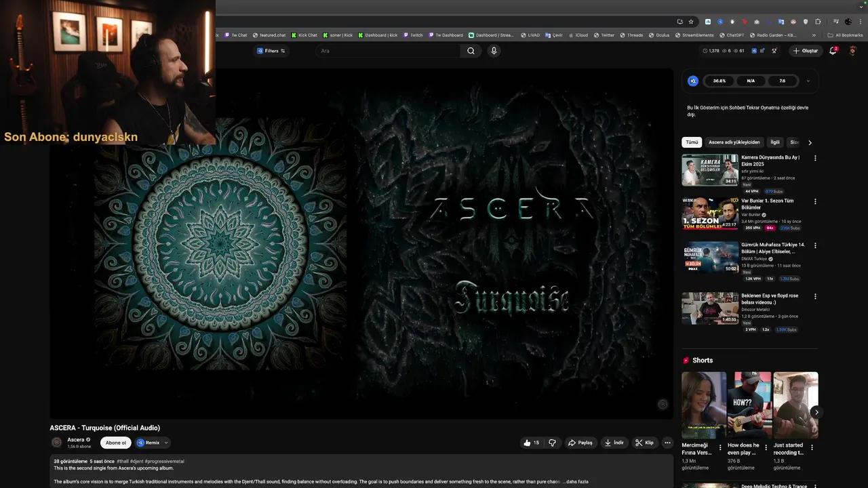Select the İlgili chip

[775, 142]
